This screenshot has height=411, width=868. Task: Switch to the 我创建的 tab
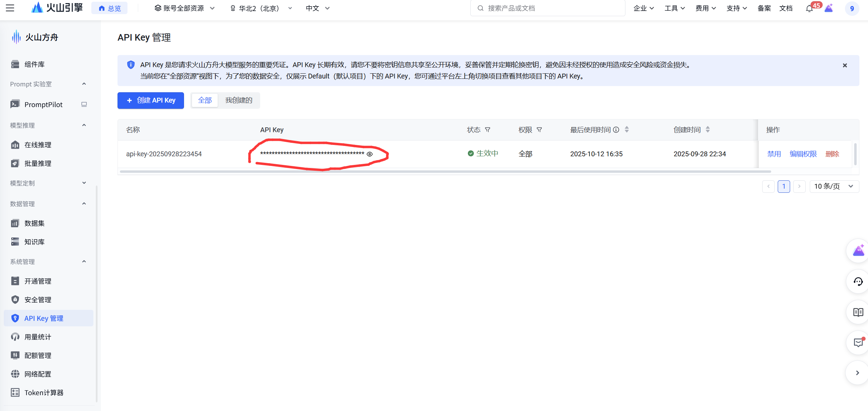(x=238, y=100)
